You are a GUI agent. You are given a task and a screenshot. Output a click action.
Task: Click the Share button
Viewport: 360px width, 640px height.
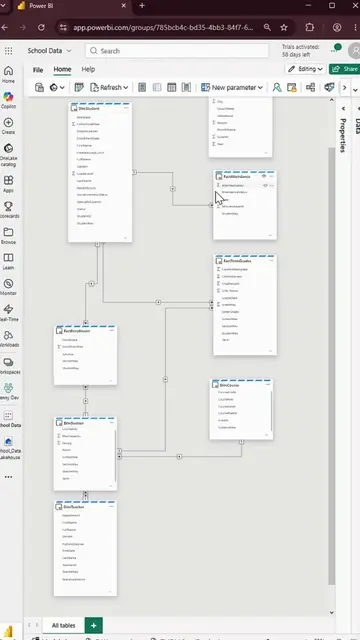pyautogui.click(x=345, y=69)
